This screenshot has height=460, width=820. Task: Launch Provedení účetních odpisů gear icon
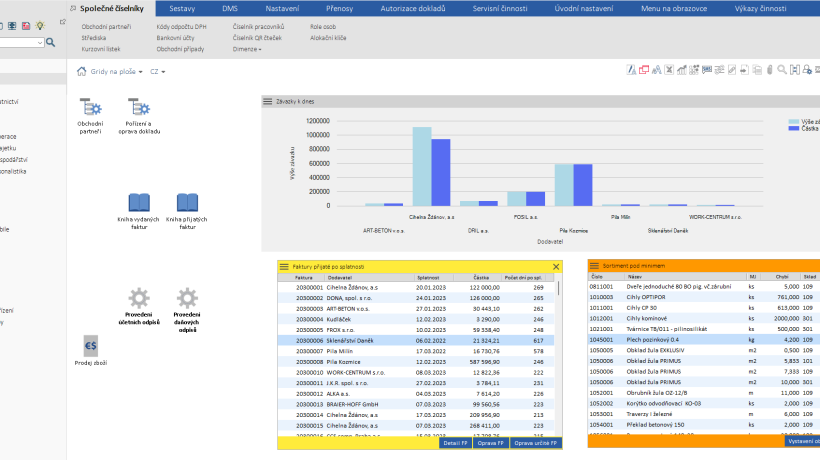tap(139, 297)
